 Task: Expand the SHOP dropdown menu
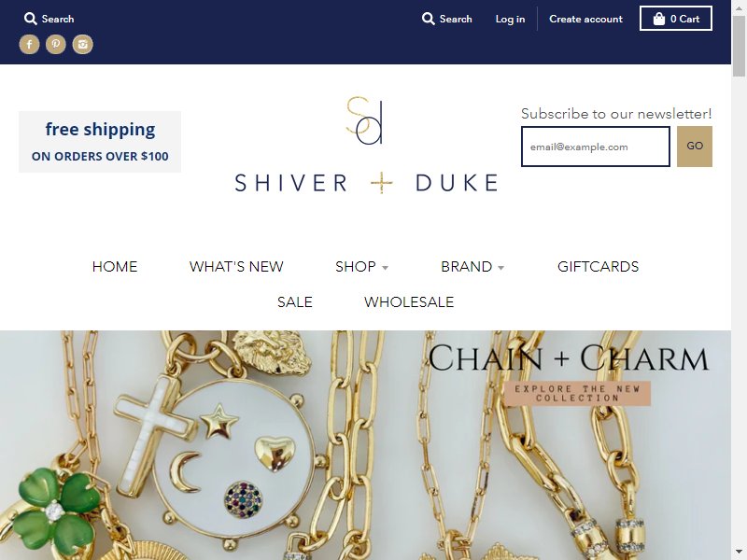361,267
